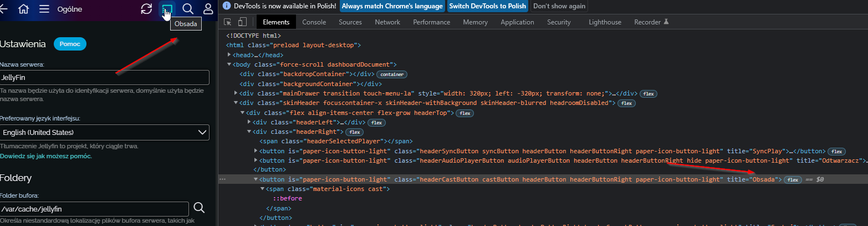Open search with the magnifier header icon
The height and width of the screenshot is (226, 868).
188,9
